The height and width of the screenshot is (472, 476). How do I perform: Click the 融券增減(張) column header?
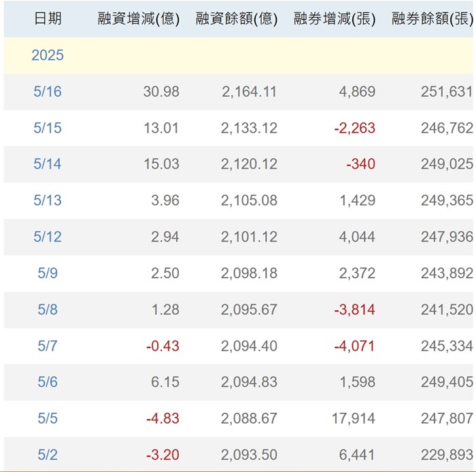pos(335,19)
